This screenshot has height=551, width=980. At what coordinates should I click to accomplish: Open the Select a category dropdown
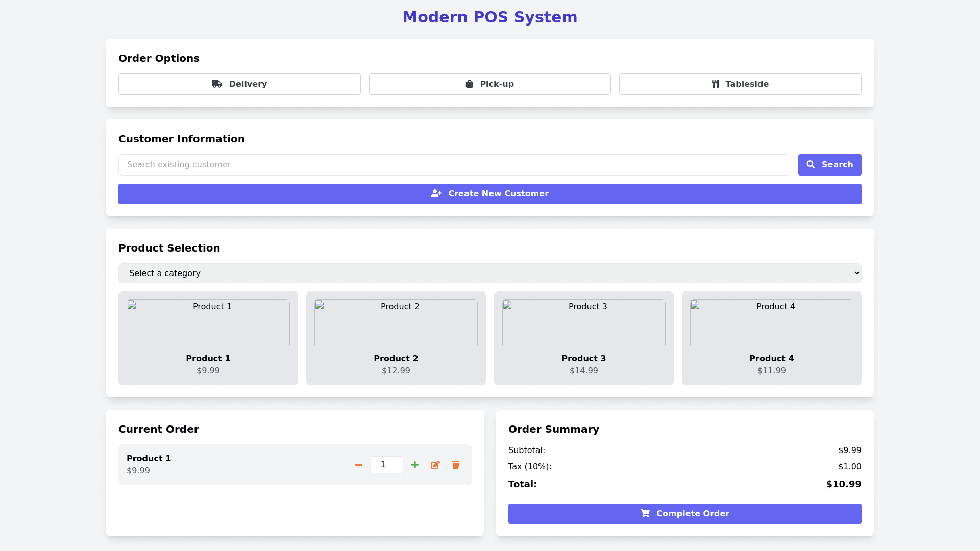coord(489,273)
